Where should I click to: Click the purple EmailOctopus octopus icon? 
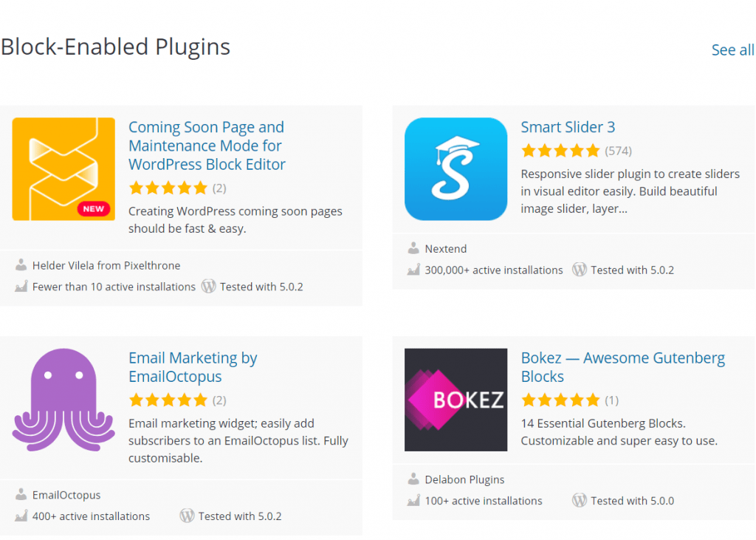pos(63,400)
